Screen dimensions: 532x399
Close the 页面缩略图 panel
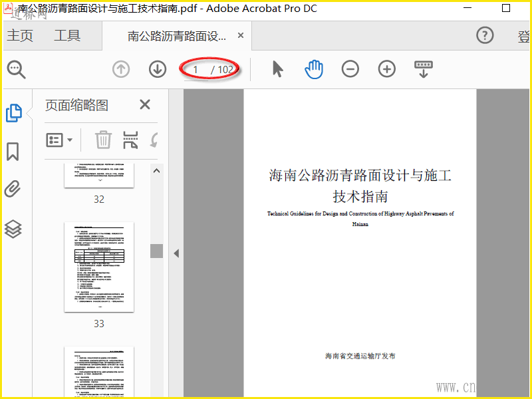click(145, 104)
